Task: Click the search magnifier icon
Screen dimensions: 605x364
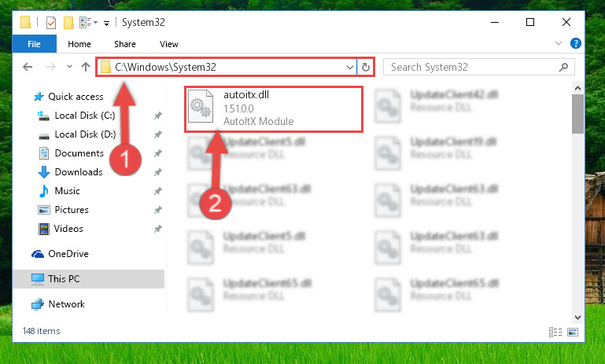Action: tap(563, 68)
